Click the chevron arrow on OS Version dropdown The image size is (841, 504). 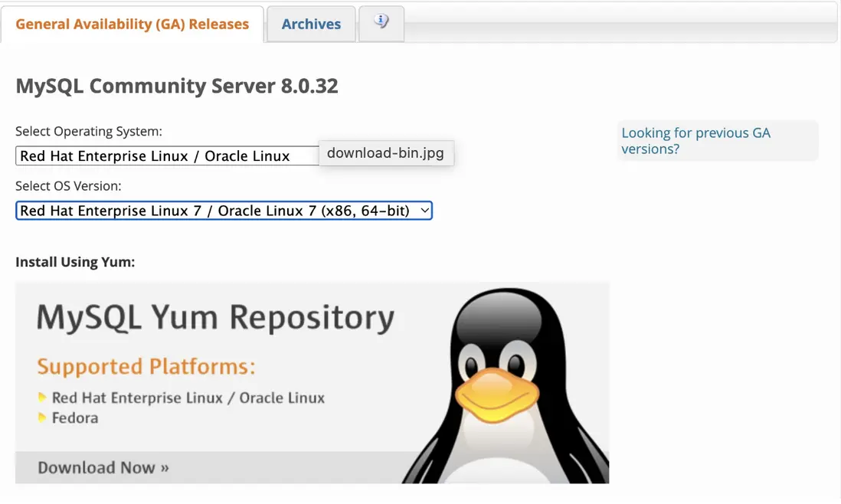(x=425, y=211)
